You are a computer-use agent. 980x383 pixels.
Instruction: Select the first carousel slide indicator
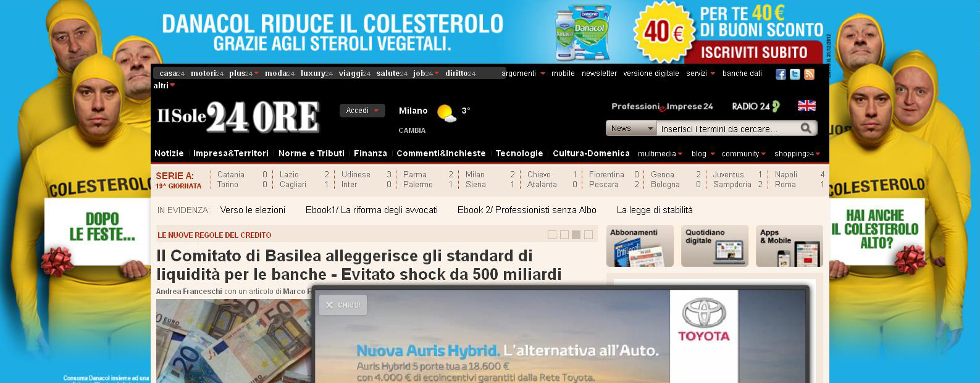tap(551, 235)
